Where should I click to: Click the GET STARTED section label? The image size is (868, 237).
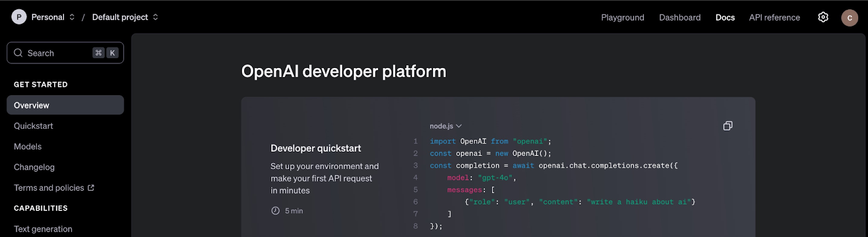(41, 84)
